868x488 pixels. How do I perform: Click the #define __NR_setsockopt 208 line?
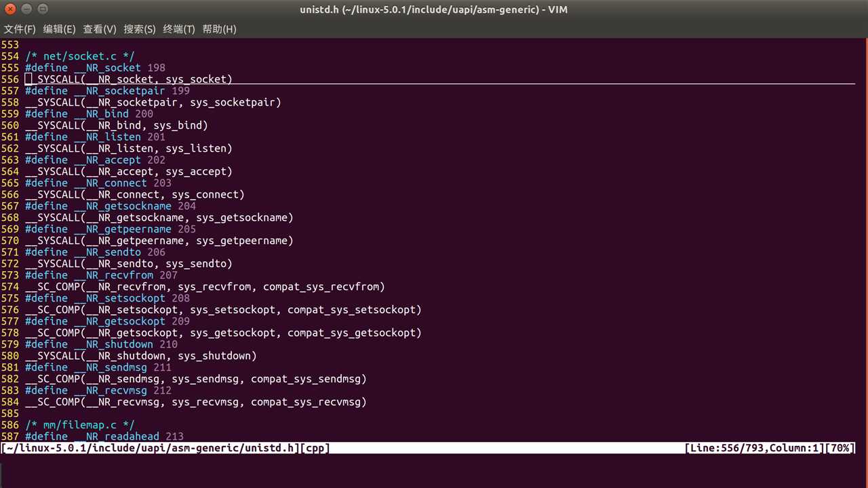pos(107,298)
